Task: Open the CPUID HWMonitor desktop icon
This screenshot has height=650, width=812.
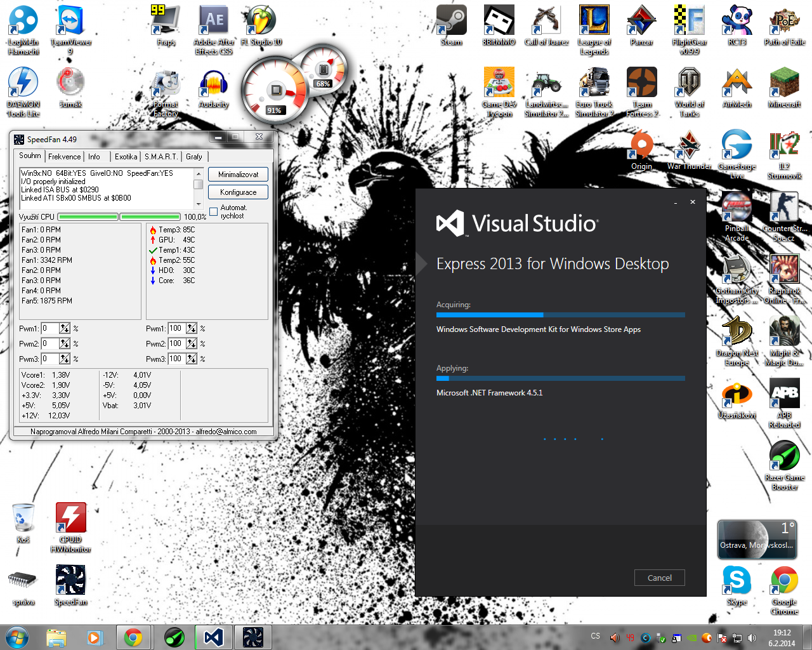Action: pyautogui.click(x=70, y=527)
